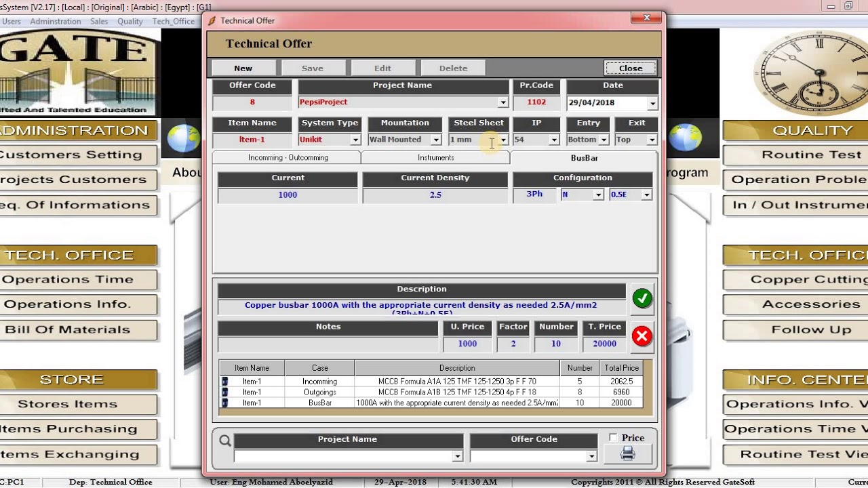Click the Technical Offer title bar icon
The image size is (868, 488).
[x=212, y=21]
